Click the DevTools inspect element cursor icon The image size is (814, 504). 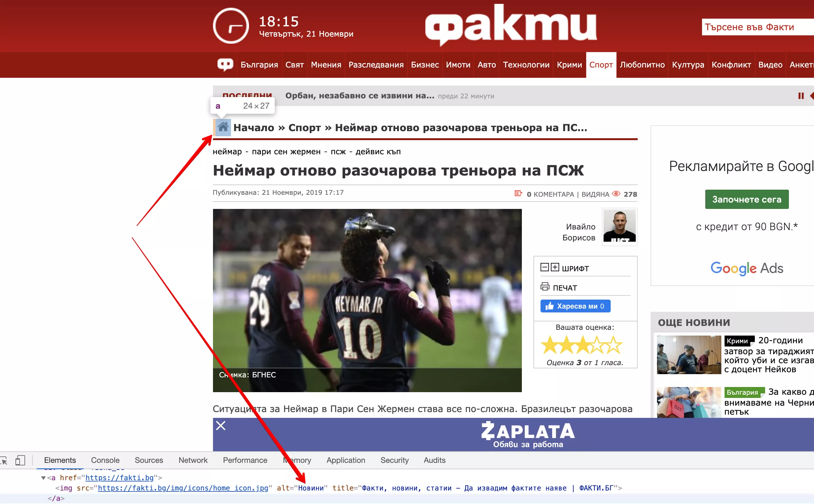[x=4, y=461]
